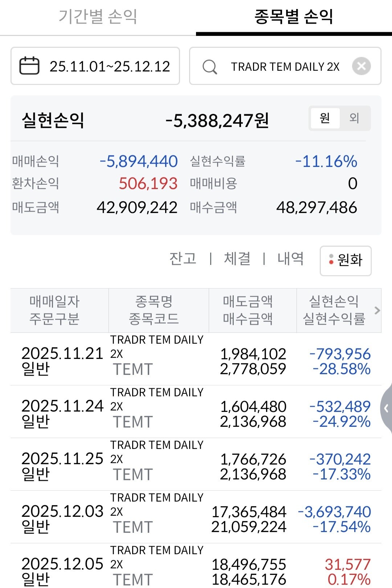Screen dimensions: 392x588
Task: Sort by 매매일자 column header
Action: [54, 310]
